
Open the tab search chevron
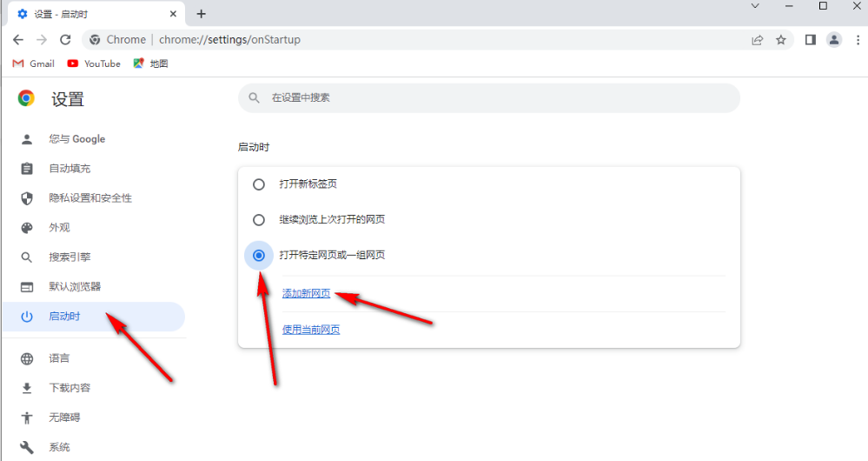click(755, 6)
